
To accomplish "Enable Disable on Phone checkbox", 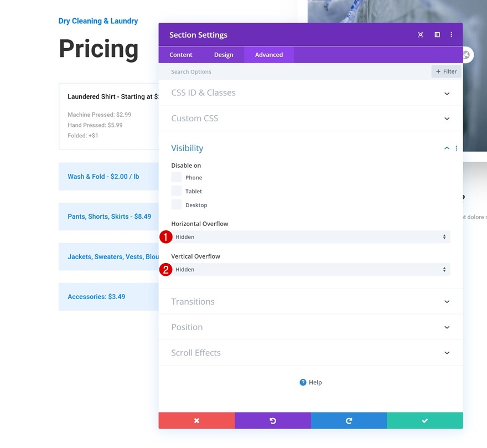I will tap(177, 177).
